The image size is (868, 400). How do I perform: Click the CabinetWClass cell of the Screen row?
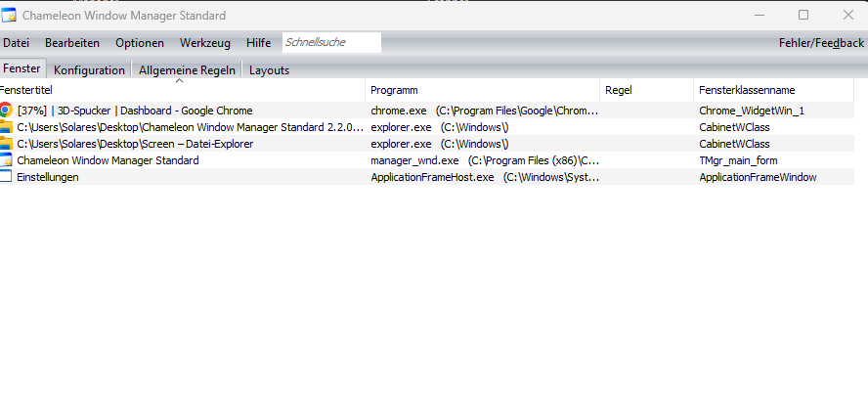(734, 144)
